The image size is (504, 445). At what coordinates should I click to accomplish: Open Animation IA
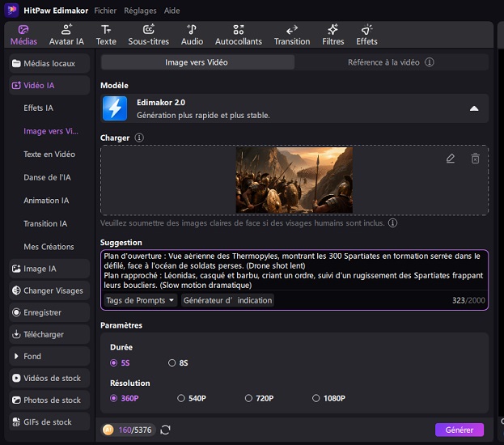tap(46, 201)
